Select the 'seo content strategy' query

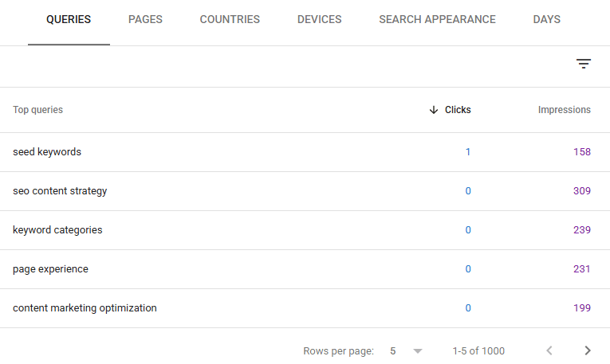click(x=60, y=191)
